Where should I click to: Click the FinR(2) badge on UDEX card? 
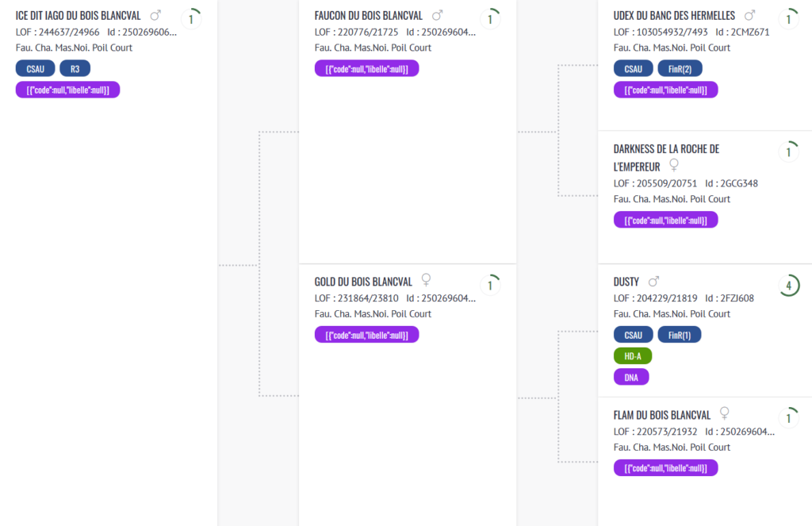[x=680, y=68]
